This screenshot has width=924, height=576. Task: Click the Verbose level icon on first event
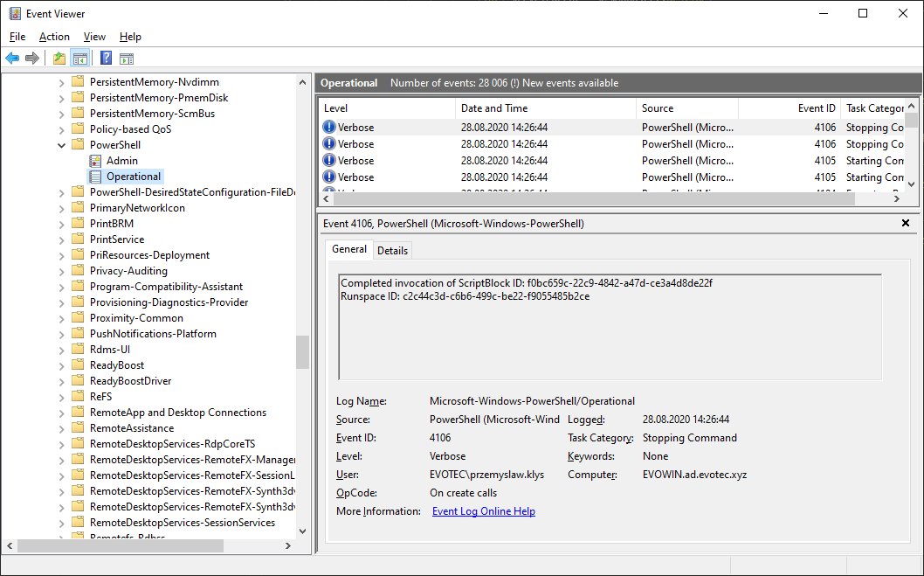tap(328, 126)
